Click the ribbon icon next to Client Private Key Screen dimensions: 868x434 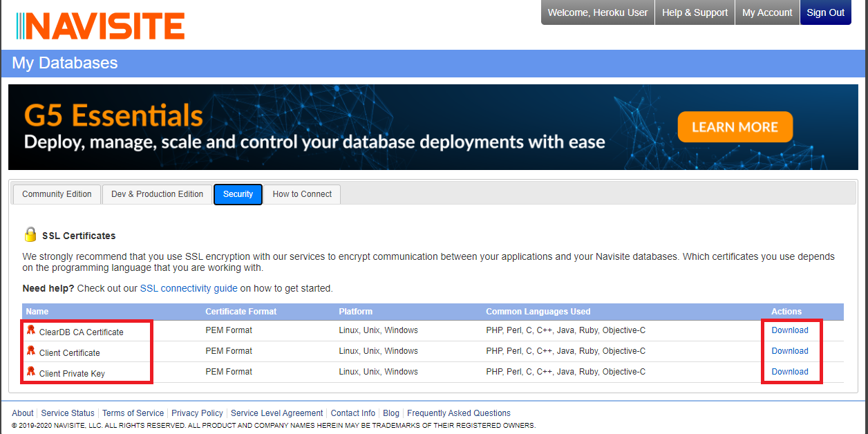pyautogui.click(x=30, y=372)
